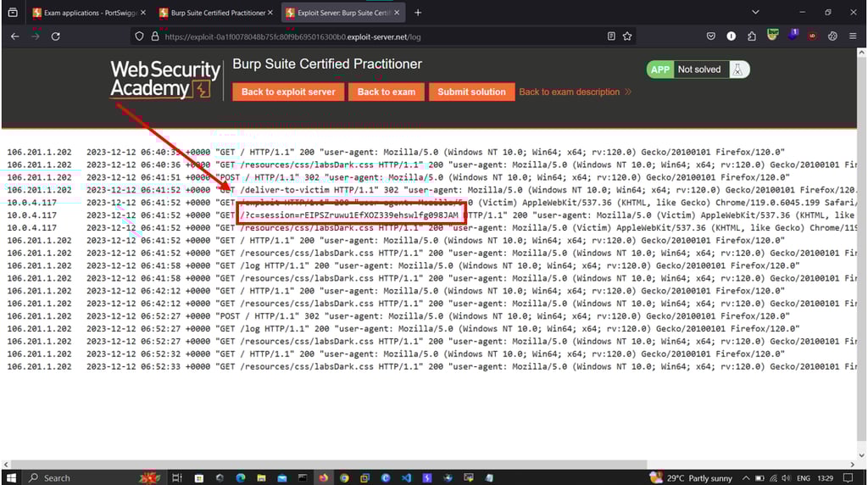
Task: Open the Pocket save icon
Action: tap(711, 36)
